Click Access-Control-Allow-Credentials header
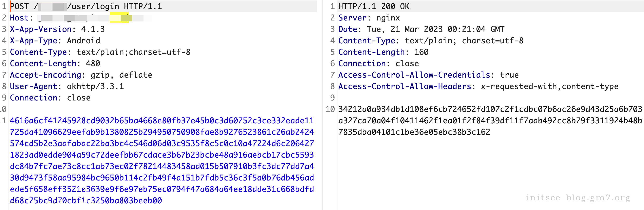Viewport: 644px width, 210px height. click(x=428, y=75)
